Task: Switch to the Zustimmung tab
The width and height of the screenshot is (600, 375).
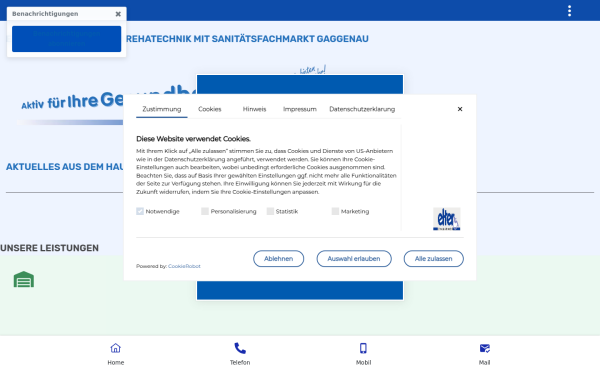Action: coord(162,109)
